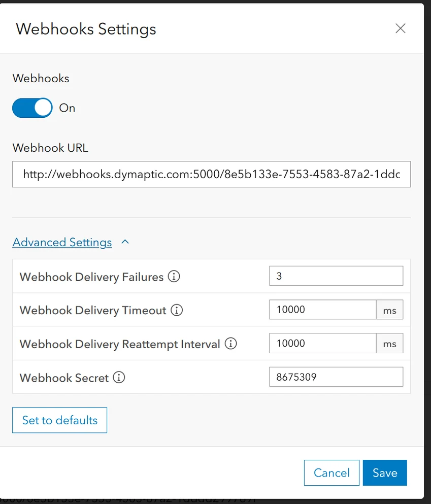Select the Webhooks Settings dialog title
This screenshot has width=431, height=504.
85,29
